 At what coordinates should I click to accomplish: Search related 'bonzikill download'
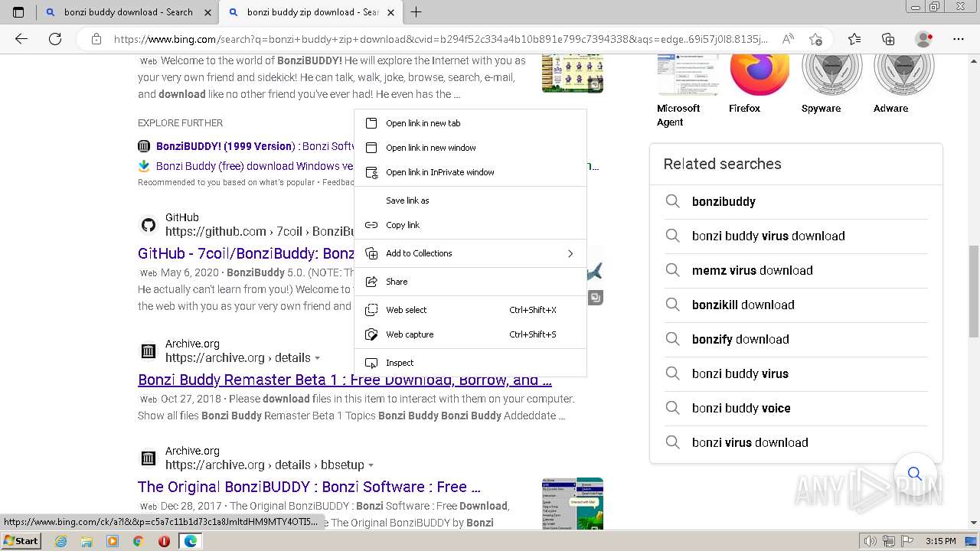795,305
